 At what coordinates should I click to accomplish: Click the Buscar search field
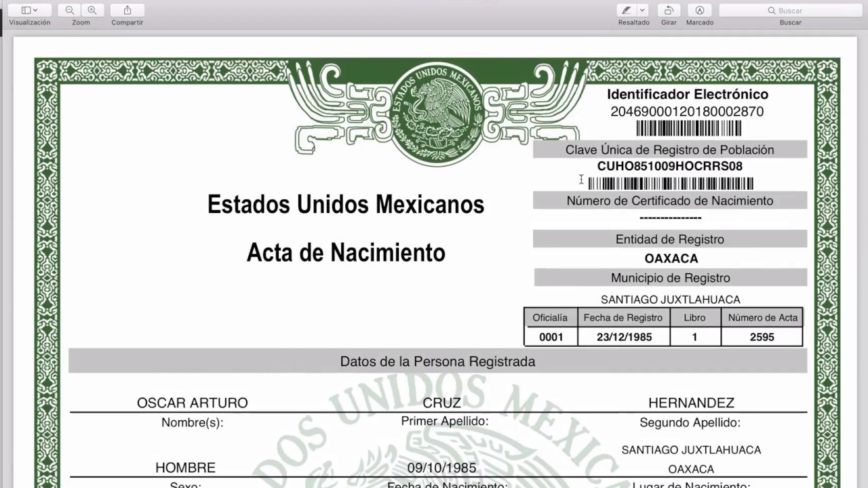pos(790,10)
